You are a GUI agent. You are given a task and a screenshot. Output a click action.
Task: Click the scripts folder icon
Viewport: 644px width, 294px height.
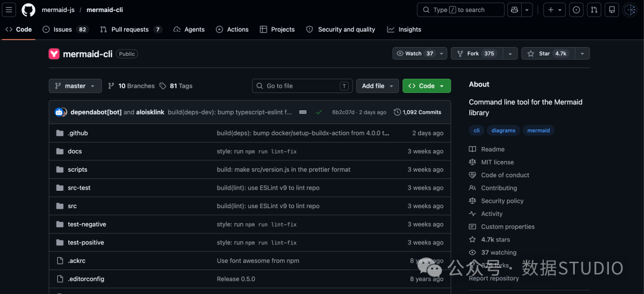click(x=60, y=169)
